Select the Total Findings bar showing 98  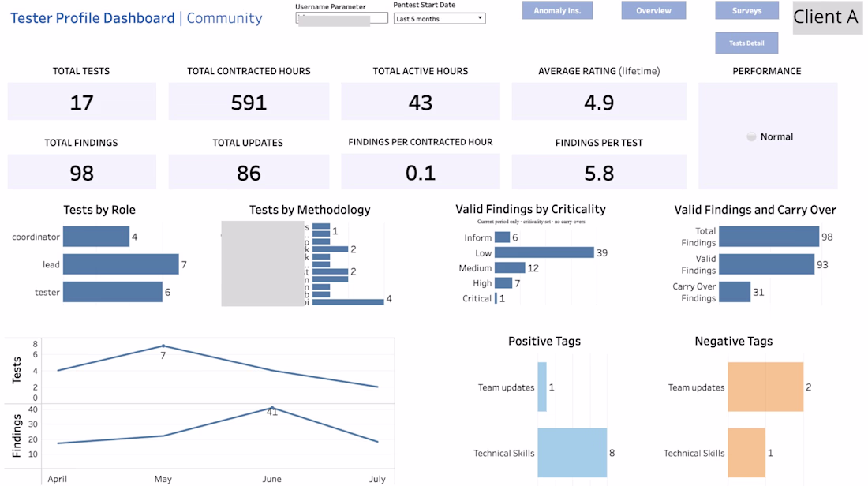[x=769, y=237]
